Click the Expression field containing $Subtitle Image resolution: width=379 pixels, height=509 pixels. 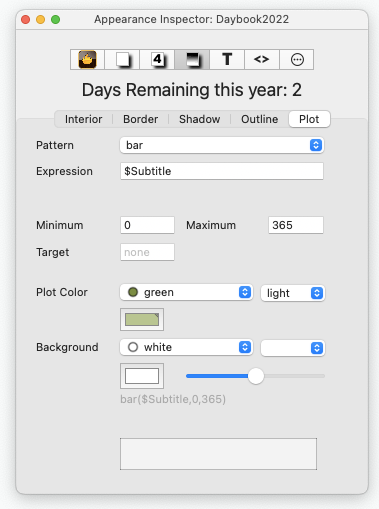(x=222, y=171)
